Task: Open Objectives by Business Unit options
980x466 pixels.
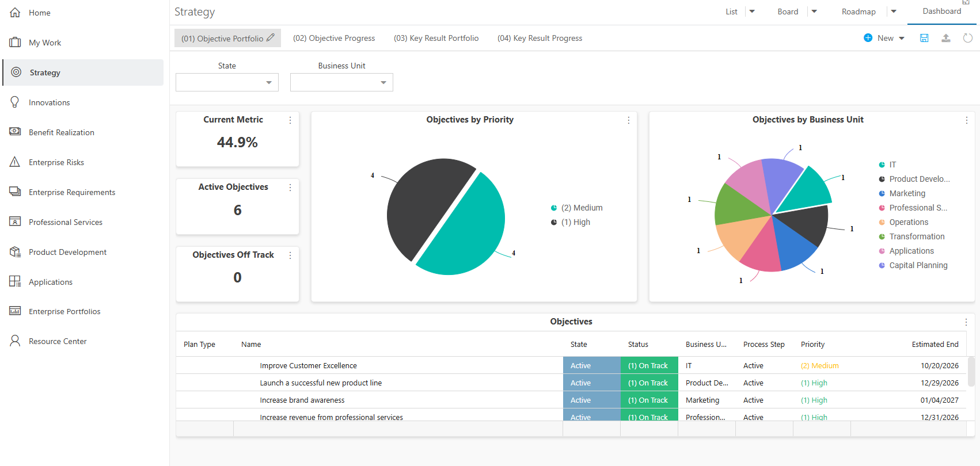Action: pos(967,120)
